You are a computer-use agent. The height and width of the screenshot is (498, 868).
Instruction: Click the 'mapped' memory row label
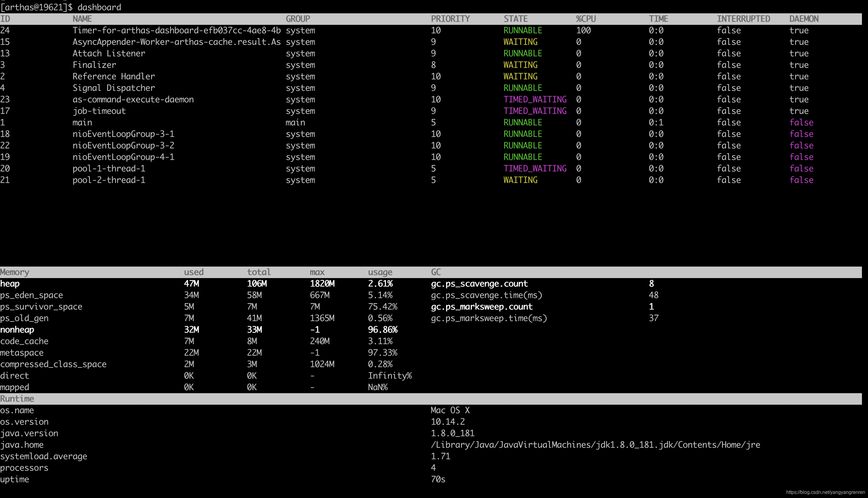click(15, 387)
